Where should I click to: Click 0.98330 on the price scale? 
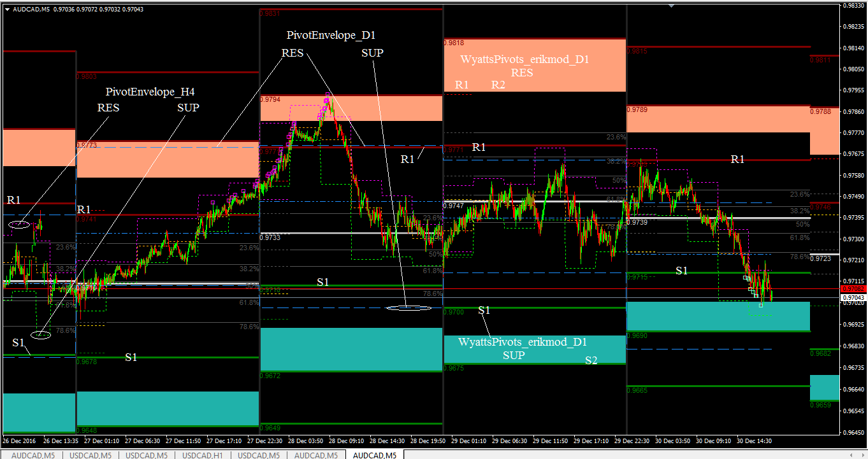[854, 5]
